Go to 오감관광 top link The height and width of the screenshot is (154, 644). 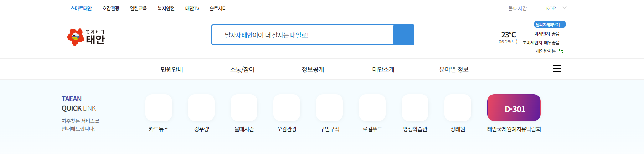[111, 8]
